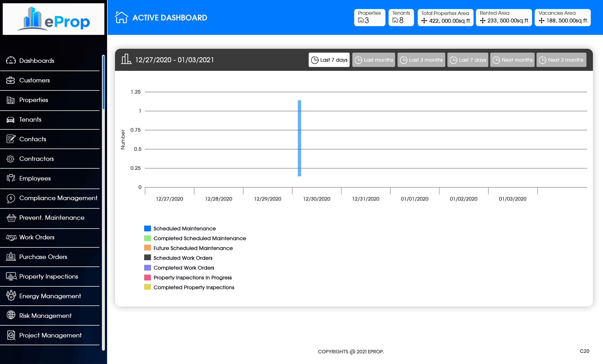Viewport: 603px width, 364px height.
Task: Click the Active Dashboard home icon
Action: coord(121,18)
